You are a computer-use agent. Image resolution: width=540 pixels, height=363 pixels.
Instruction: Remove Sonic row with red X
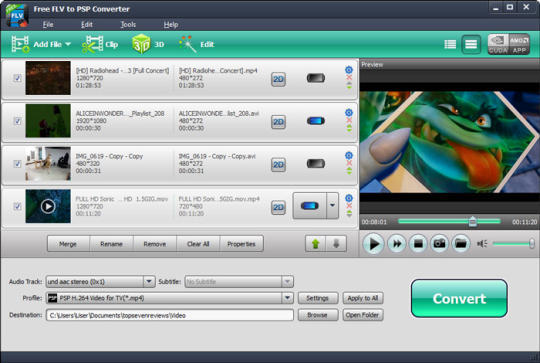(349, 206)
